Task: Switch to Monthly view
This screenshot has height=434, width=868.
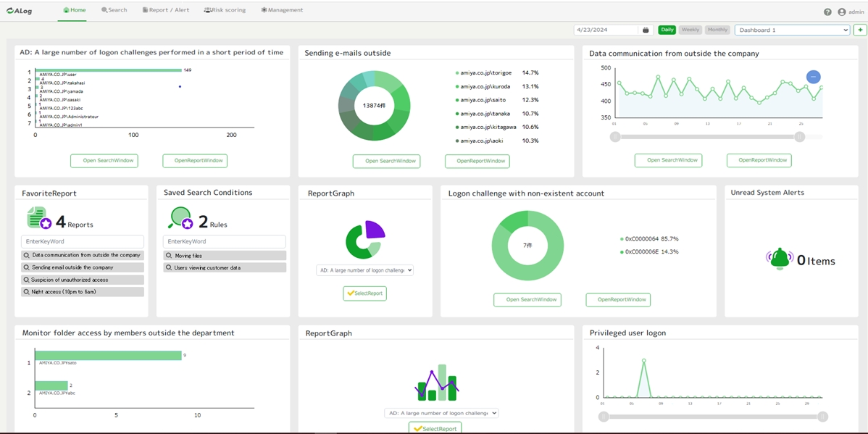Action: [717, 30]
